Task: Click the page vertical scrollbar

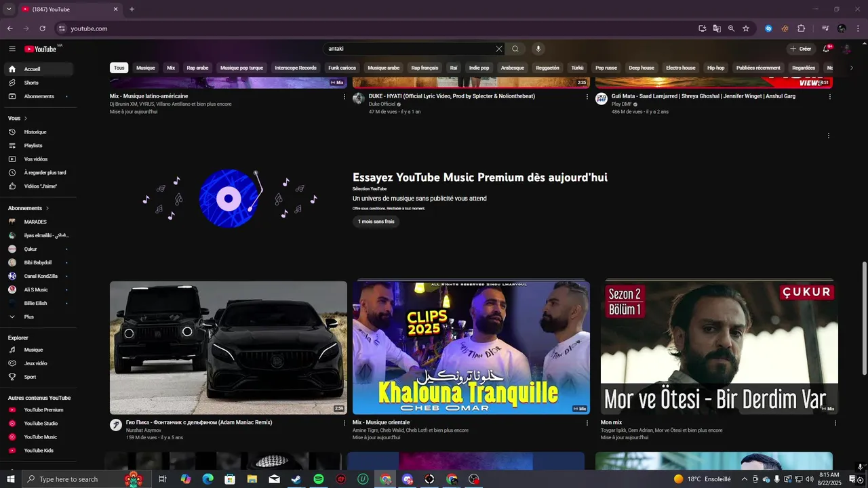Action: (x=864, y=319)
